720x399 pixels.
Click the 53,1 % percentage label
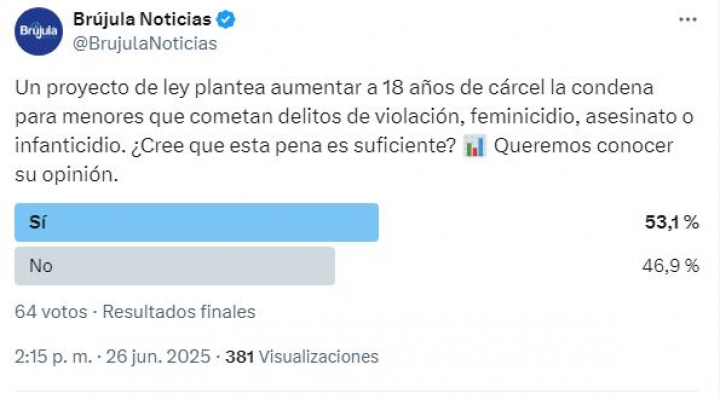(x=672, y=223)
